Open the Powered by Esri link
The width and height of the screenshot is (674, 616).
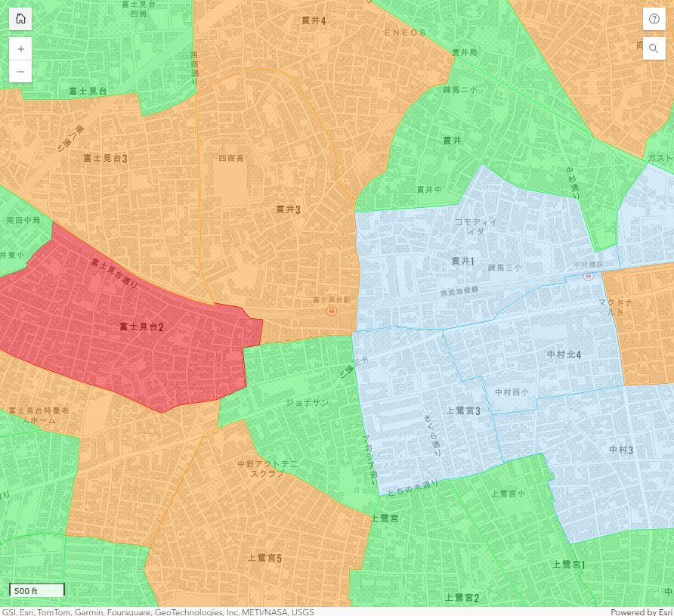(x=641, y=611)
